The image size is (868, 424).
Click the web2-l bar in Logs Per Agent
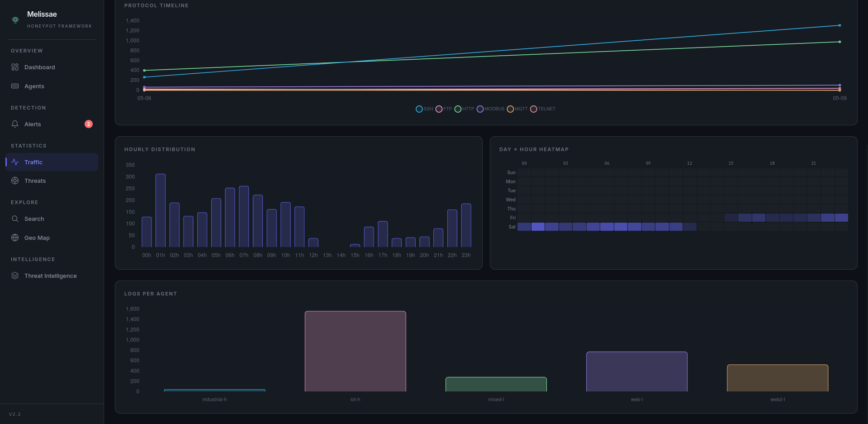pos(778,378)
